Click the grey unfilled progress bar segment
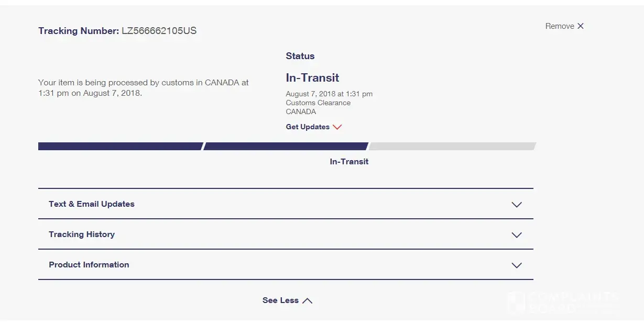The height and width of the screenshot is (325, 644). [x=452, y=147]
